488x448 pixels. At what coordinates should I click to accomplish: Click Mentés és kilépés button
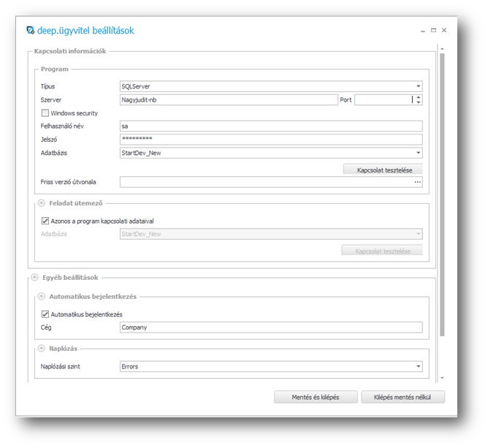click(x=316, y=397)
